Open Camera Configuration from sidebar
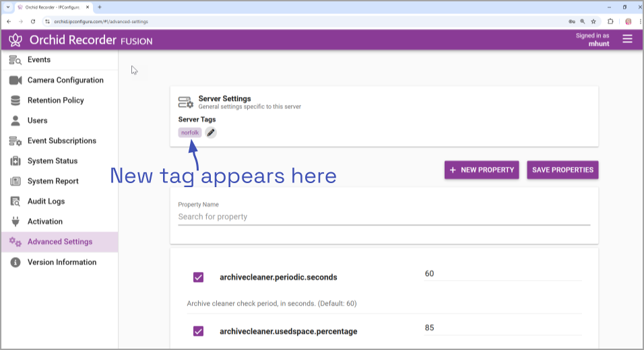 coord(65,80)
